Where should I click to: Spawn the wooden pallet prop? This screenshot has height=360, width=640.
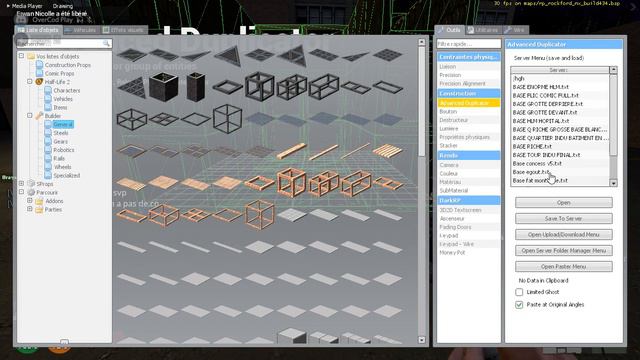click(387, 151)
